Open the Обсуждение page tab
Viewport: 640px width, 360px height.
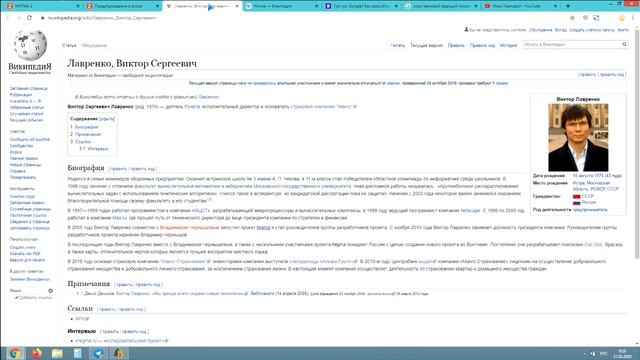point(94,45)
